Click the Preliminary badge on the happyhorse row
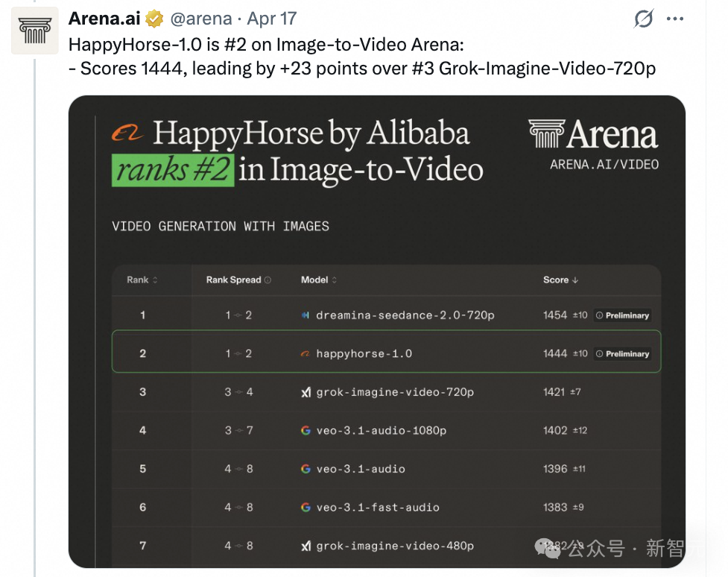 tap(622, 353)
